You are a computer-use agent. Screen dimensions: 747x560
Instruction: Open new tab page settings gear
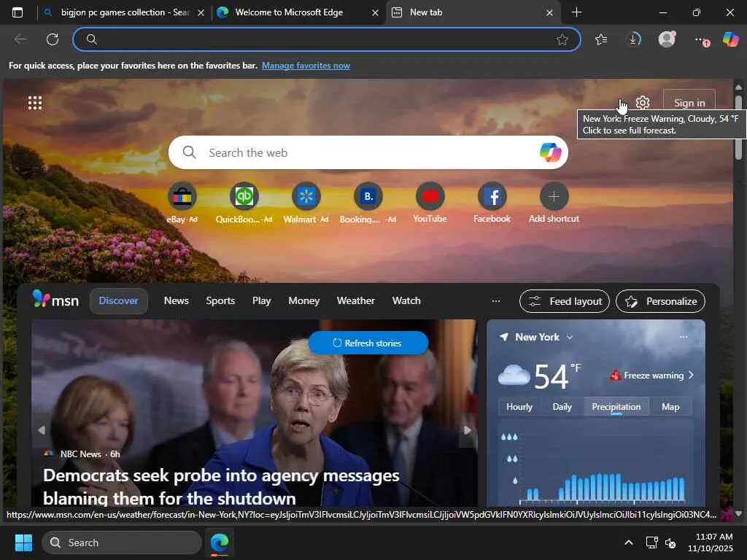click(x=643, y=102)
